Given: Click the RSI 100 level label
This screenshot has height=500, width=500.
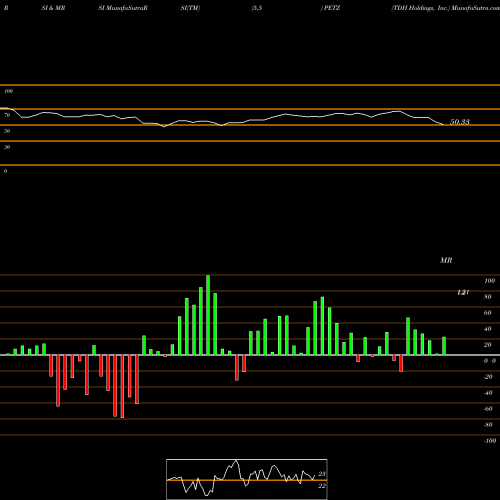Looking at the screenshot, I should pyautogui.click(x=8, y=91).
